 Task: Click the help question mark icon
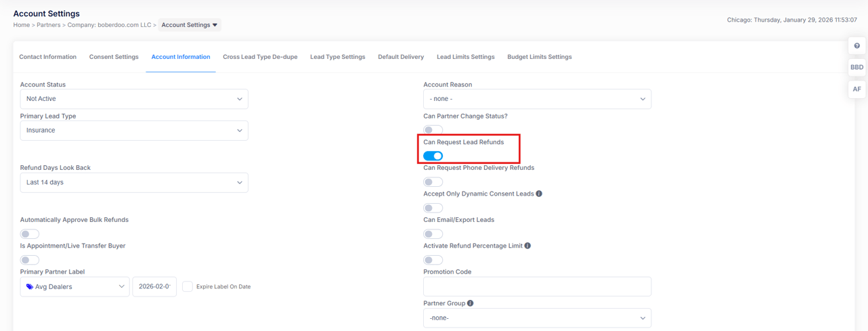[x=856, y=46]
